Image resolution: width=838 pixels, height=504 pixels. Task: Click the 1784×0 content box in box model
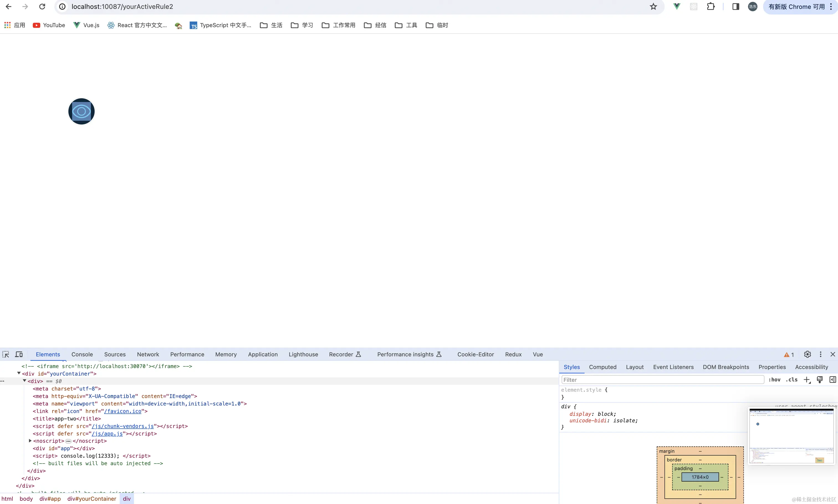click(700, 477)
